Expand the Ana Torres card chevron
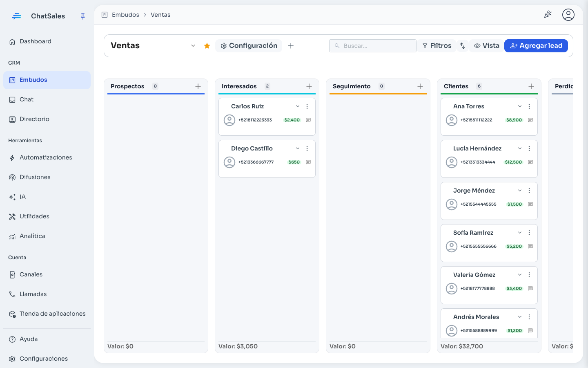Screen dimensions: 588x368 coord(520,106)
